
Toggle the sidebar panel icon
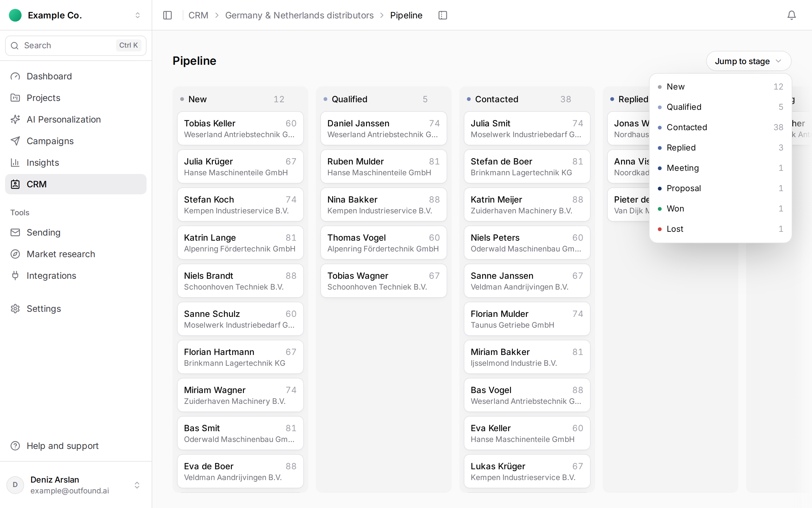tap(167, 15)
